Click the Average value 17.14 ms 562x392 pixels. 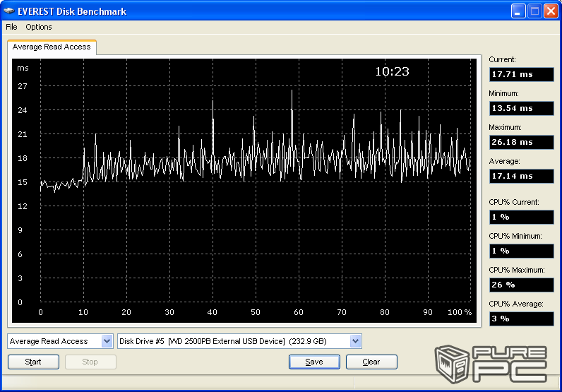tap(522, 176)
